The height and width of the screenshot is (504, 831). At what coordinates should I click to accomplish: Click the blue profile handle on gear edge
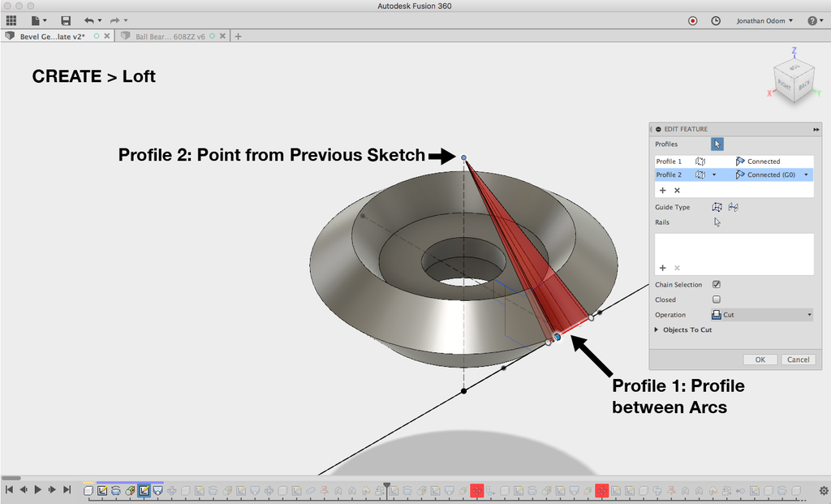[x=558, y=337]
